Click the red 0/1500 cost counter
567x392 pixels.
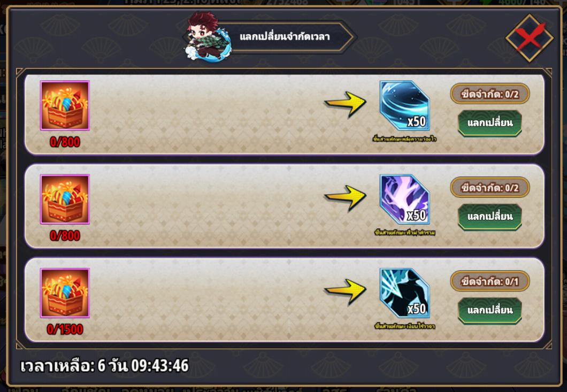65,329
